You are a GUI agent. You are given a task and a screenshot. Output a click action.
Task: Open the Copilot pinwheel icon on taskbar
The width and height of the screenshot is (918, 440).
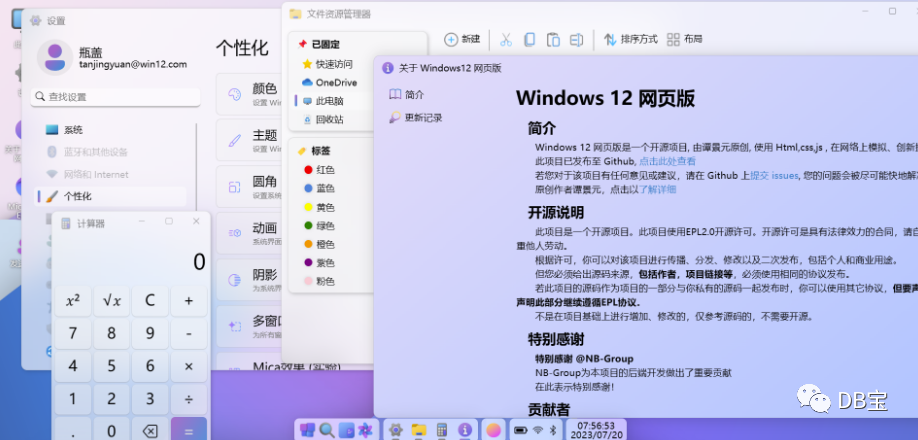[x=365, y=431]
